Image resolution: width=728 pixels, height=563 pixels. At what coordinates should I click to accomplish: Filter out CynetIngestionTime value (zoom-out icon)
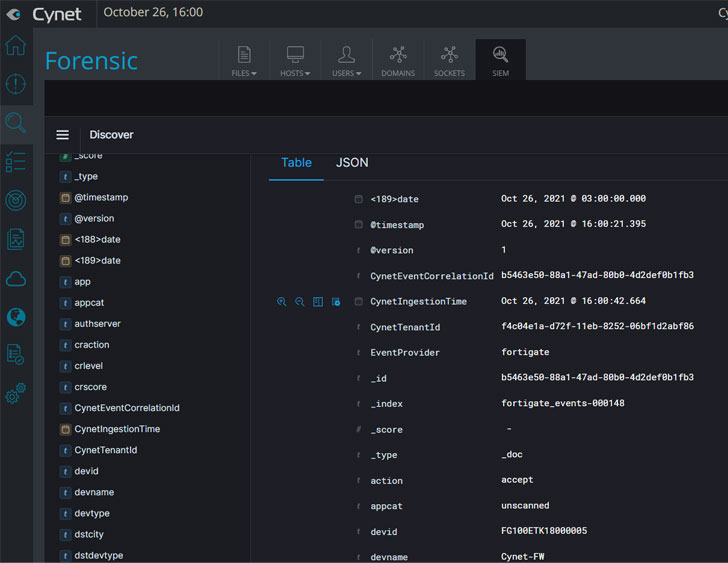(x=299, y=302)
